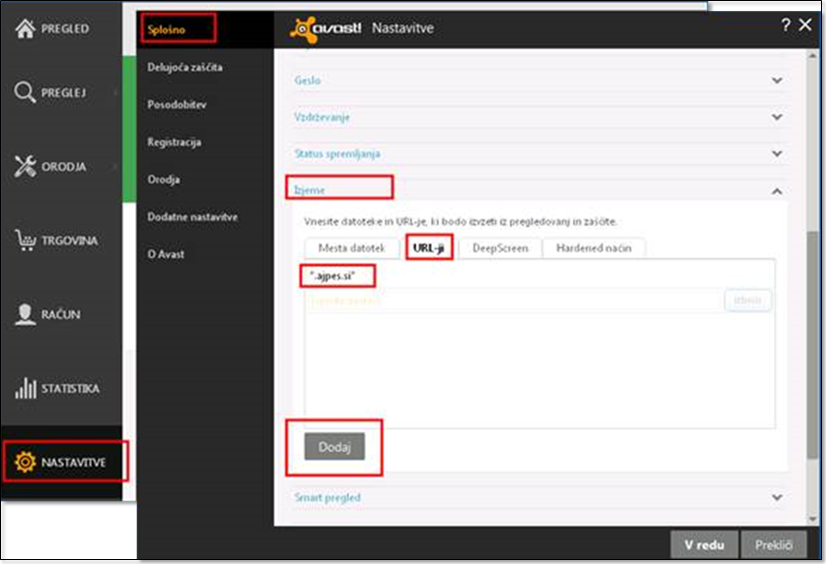
Task: Click the Nastavitve gear icon
Action: [x=25, y=462]
